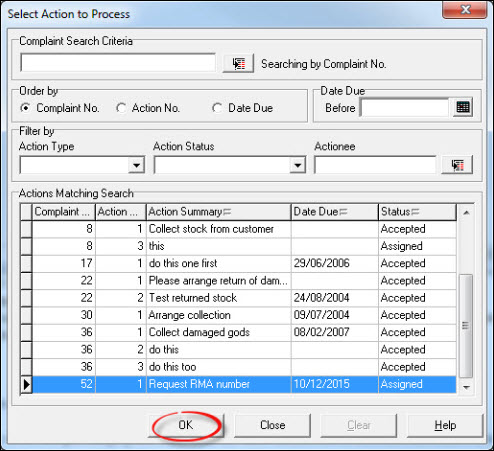Open complaint search lookup icon
The image size is (494, 451).
coord(238,63)
